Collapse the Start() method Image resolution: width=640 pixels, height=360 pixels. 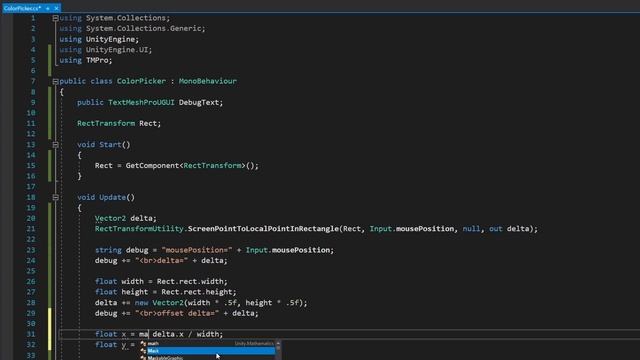tap(56, 144)
